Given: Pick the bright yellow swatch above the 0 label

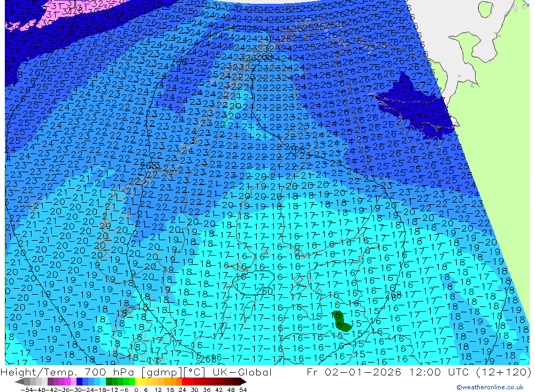Looking at the screenshot, I should click(138, 382).
